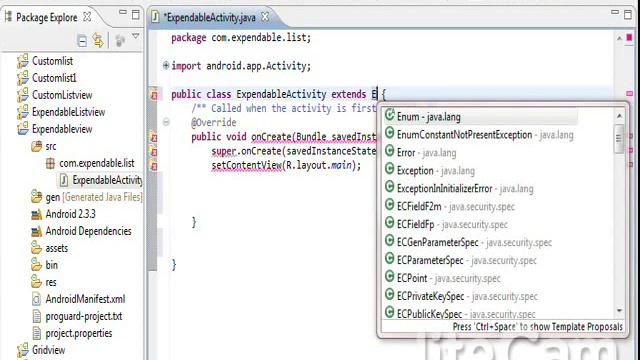Click overview ruler marker beside class line

(629, 94)
